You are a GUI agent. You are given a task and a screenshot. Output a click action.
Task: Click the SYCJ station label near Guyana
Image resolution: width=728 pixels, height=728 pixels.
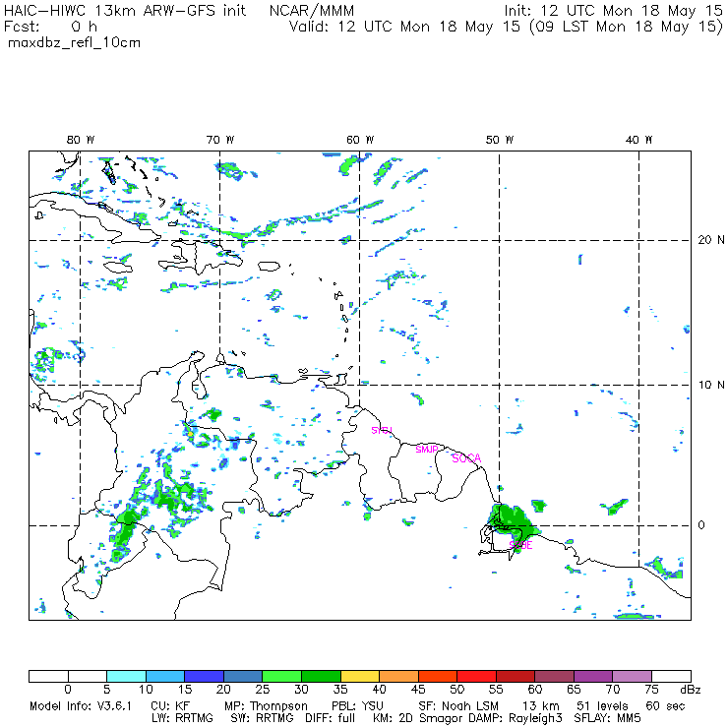tap(382, 430)
